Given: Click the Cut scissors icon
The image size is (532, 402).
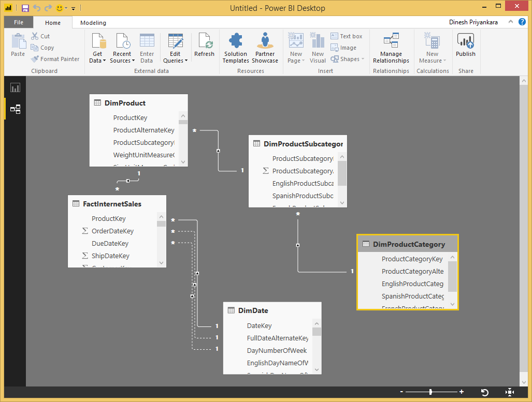Looking at the screenshot, I should 35,36.
